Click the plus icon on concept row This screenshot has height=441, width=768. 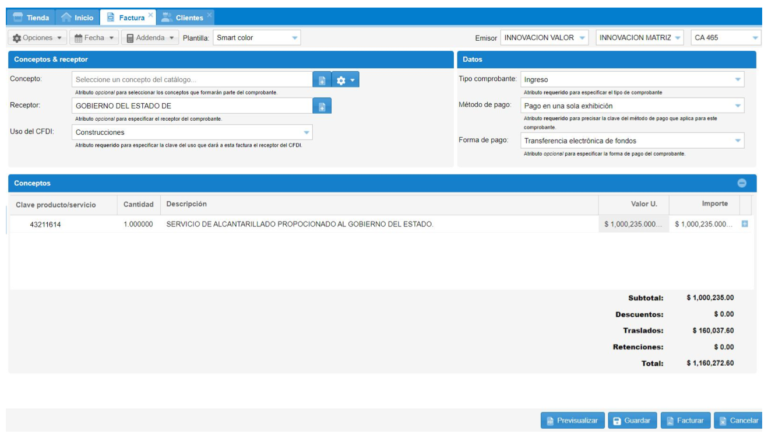[x=744, y=224]
